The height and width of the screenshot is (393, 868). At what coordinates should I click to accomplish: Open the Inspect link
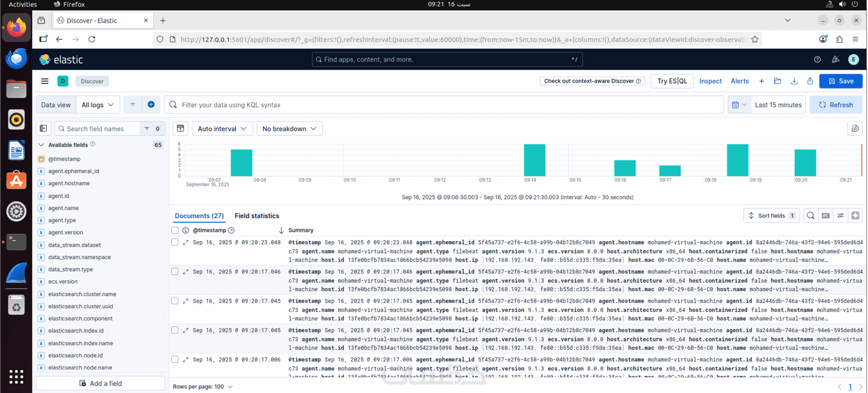click(710, 81)
